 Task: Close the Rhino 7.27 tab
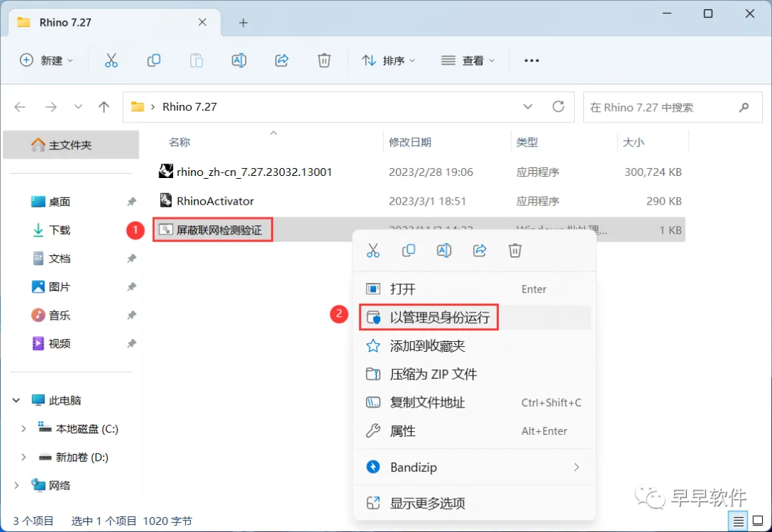[x=202, y=22]
